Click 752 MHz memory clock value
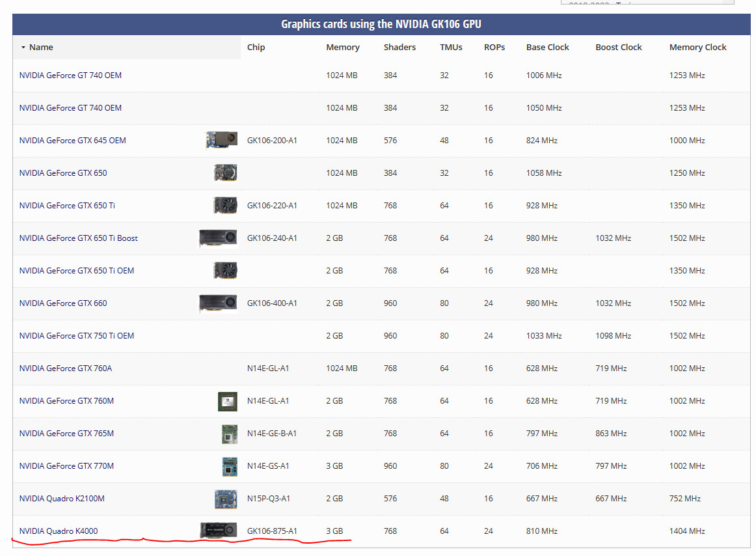Screen dimensions: 756x556 pyautogui.click(x=684, y=499)
